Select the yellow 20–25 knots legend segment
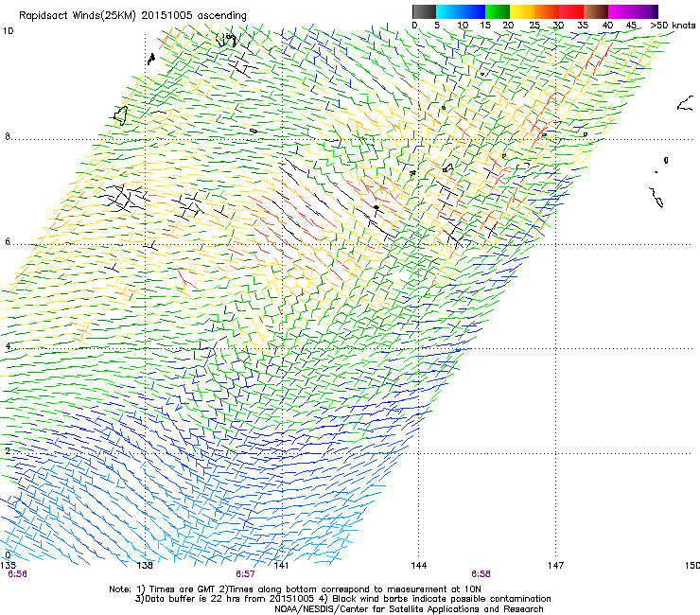 pos(522,11)
